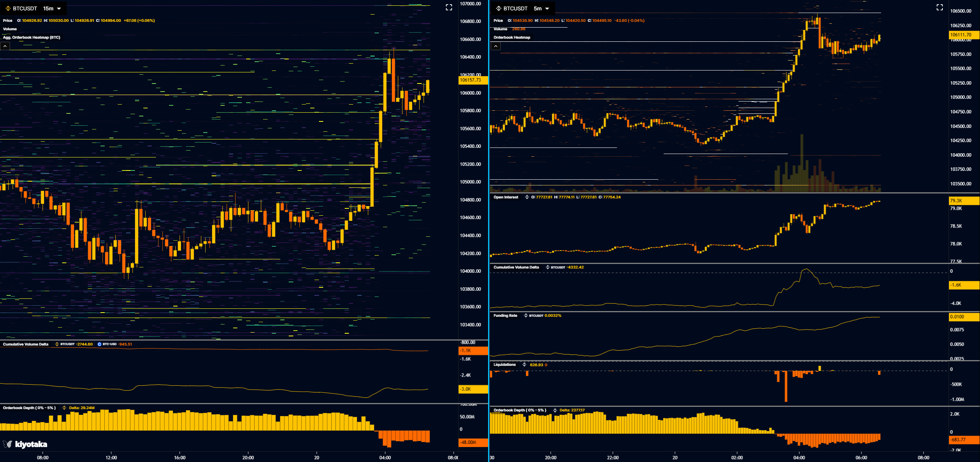Screen dimensions: 980x462
Task: Collapse indicator legend on 5m chart
Action: click(x=495, y=46)
